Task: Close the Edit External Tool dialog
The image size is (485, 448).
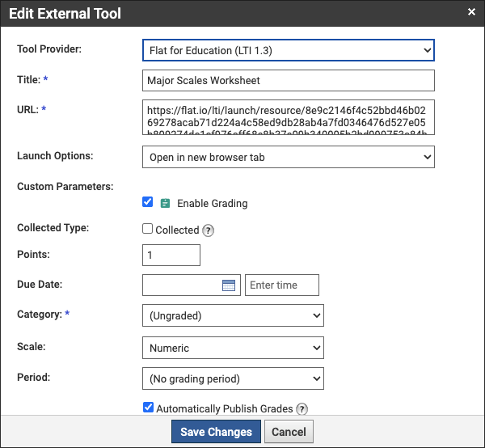Action: (471, 12)
